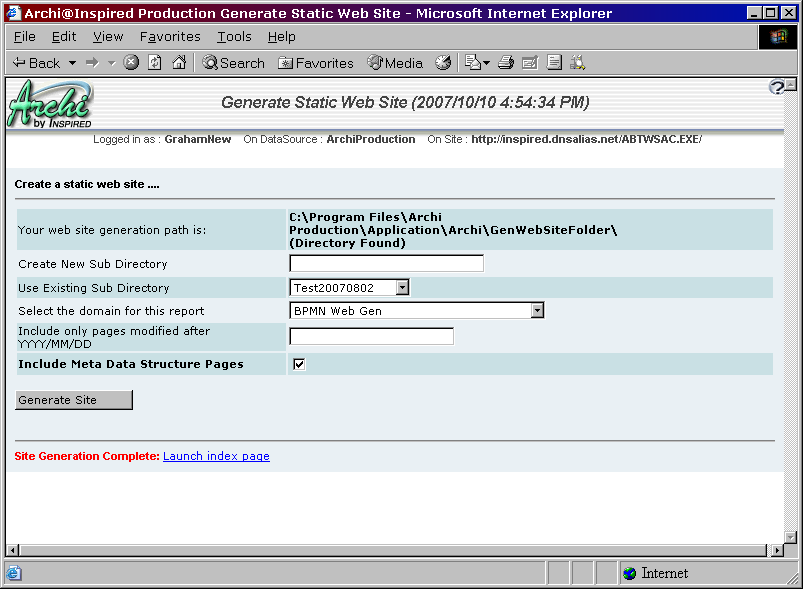Screen dimensions: 803x589
Task: Open the Back button history dropdown arrow
Action: [72, 63]
